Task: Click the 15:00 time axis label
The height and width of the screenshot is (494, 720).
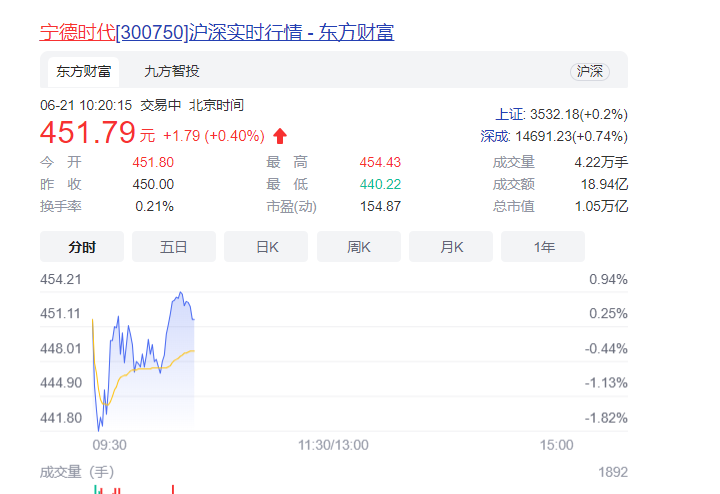Action: (x=557, y=445)
